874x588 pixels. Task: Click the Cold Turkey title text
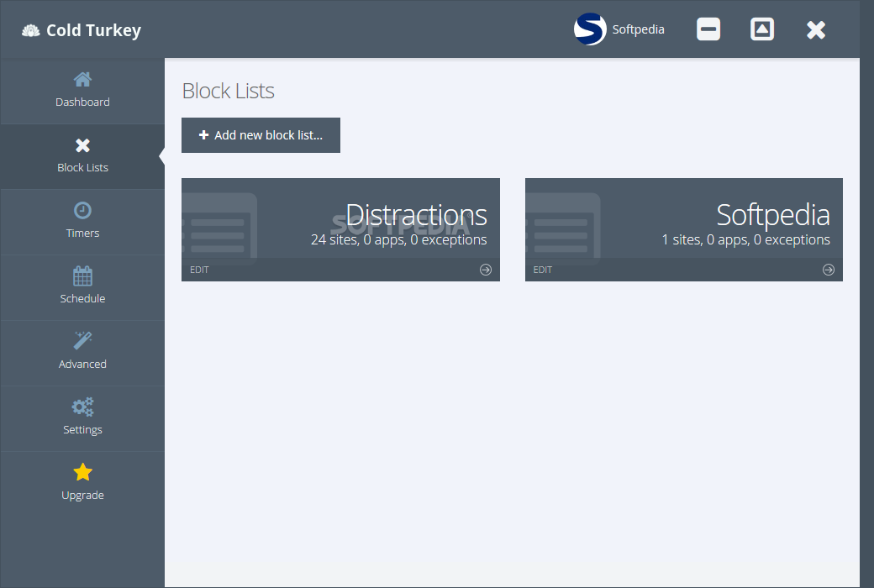click(x=93, y=30)
